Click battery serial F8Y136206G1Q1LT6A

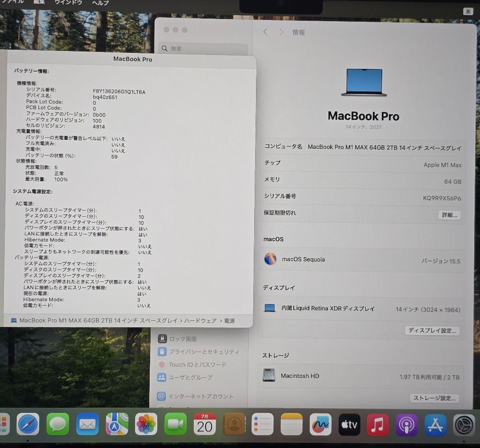[119, 92]
